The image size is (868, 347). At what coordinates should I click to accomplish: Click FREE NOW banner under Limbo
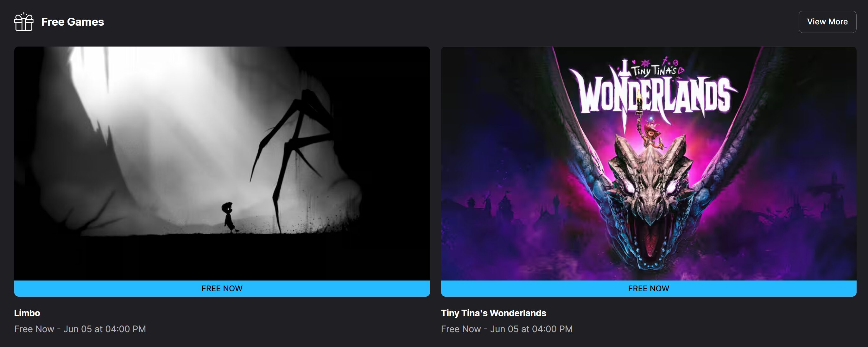[x=222, y=288]
